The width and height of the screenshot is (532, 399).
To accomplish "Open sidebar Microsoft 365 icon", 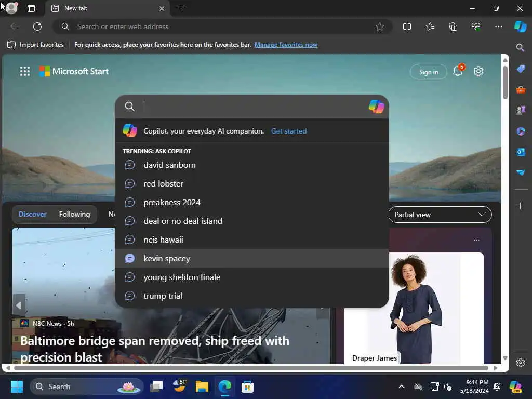I will (521, 131).
